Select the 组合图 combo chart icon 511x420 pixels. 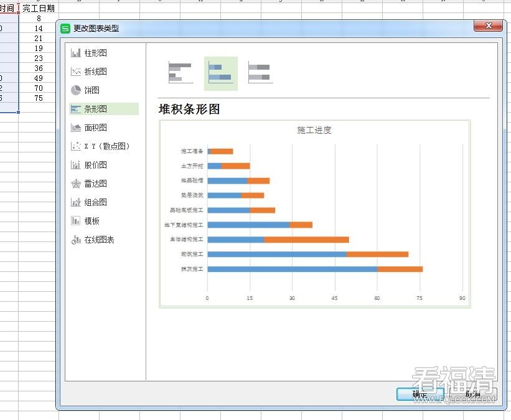(x=75, y=202)
